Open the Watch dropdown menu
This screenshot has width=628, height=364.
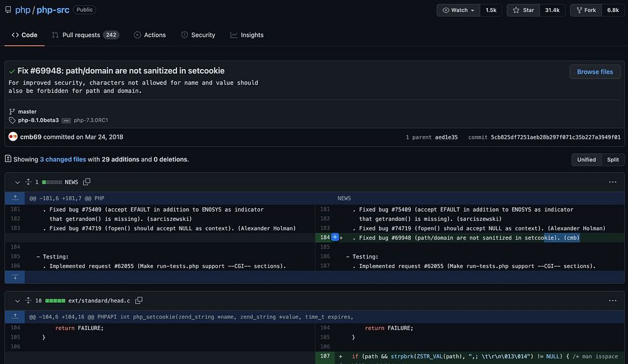click(458, 10)
